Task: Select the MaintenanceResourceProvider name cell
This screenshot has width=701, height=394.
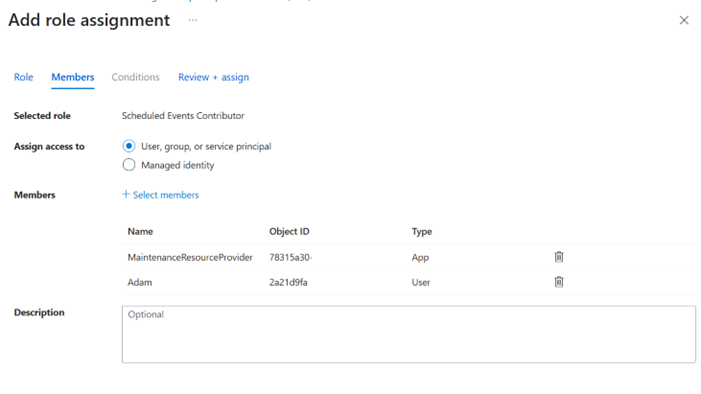Action: coord(190,257)
